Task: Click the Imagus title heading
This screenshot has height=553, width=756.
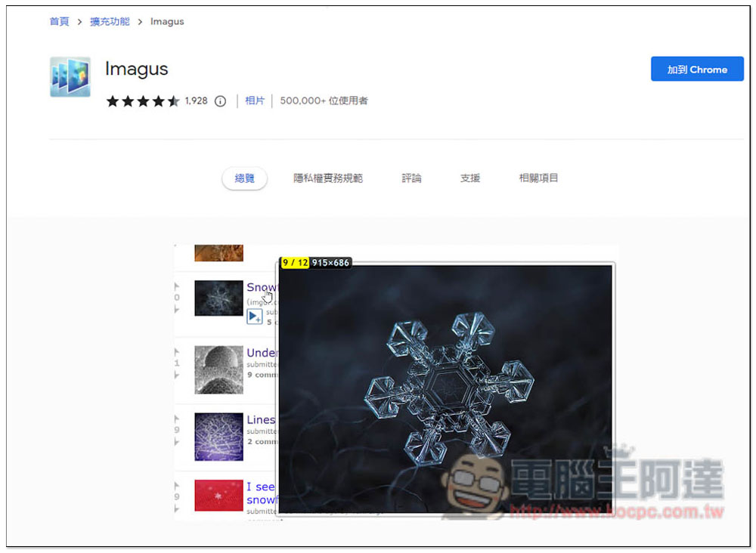Action: pos(136,69)
